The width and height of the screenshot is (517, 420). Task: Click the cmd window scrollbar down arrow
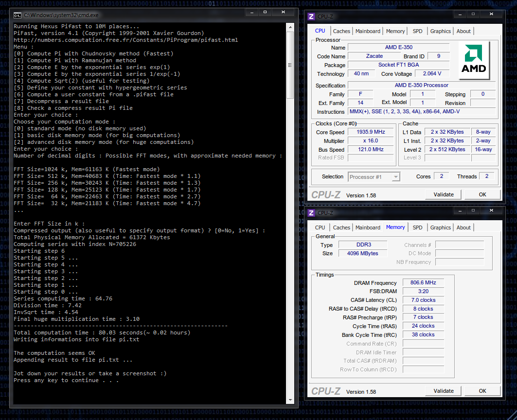click(290, 400)
